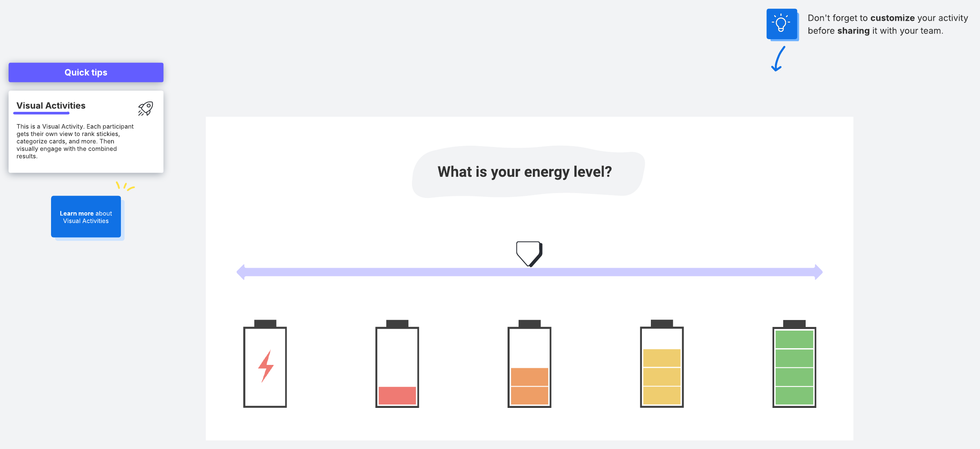Click the customize activity reminder text
980x449 pixels.
click(887, 24)
